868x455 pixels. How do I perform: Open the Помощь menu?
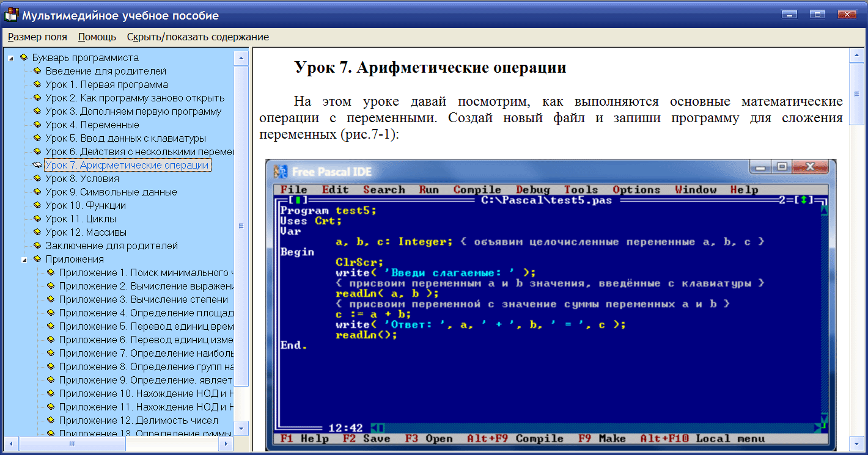[97, 37]
